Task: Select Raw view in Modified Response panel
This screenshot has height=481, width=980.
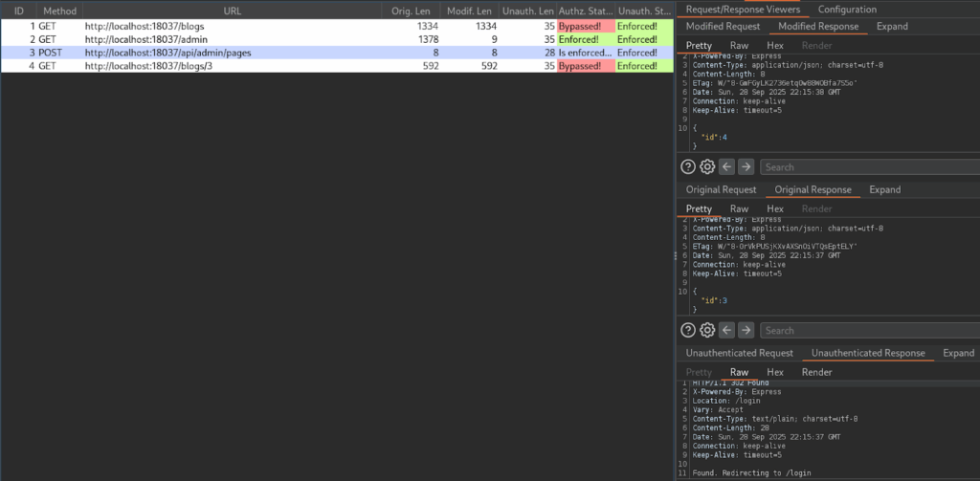Action: click(x=739, y=46)
